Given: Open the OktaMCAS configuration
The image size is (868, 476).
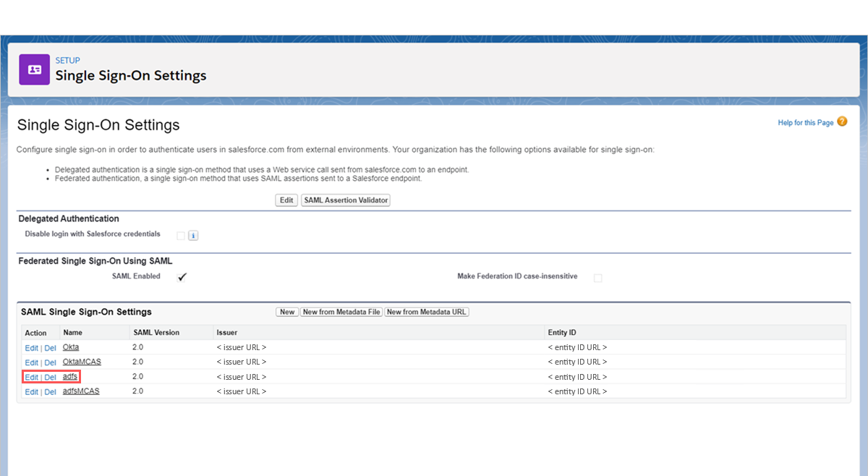Looking at the screenshot, I should [81, 362].
